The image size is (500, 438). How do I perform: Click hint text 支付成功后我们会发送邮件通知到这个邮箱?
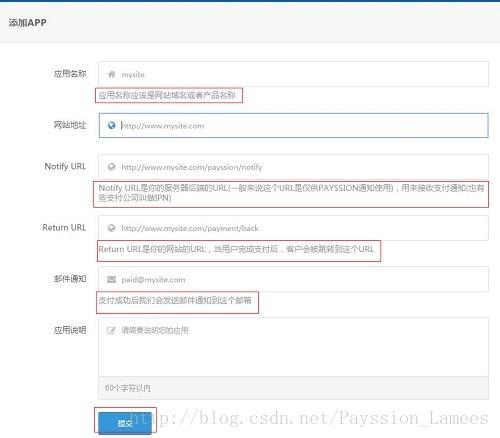click(175, 300)
